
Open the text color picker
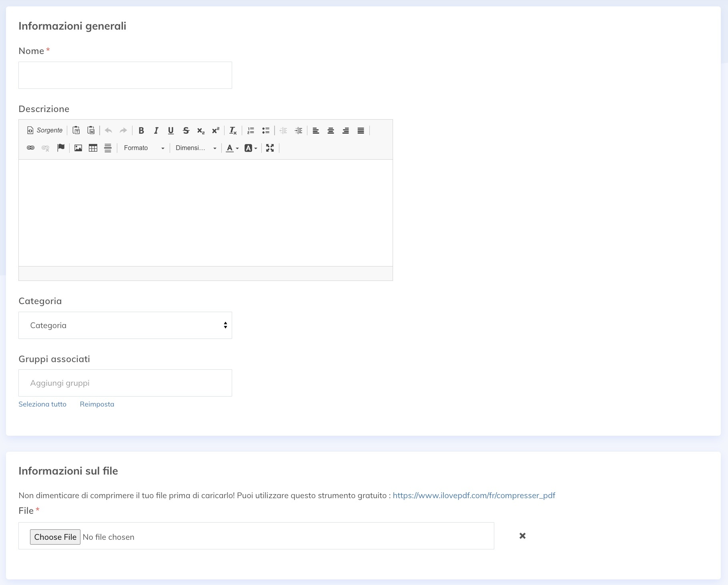(232, 148)
